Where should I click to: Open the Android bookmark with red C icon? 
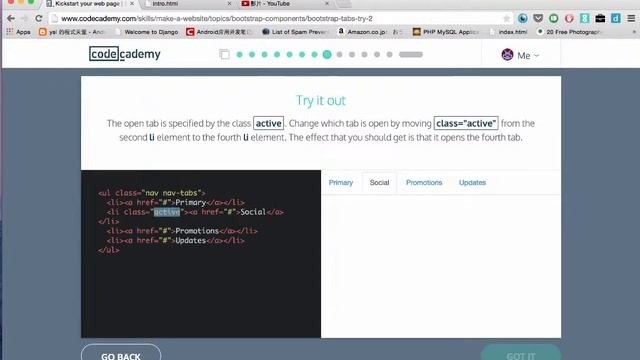pos(219,32)
